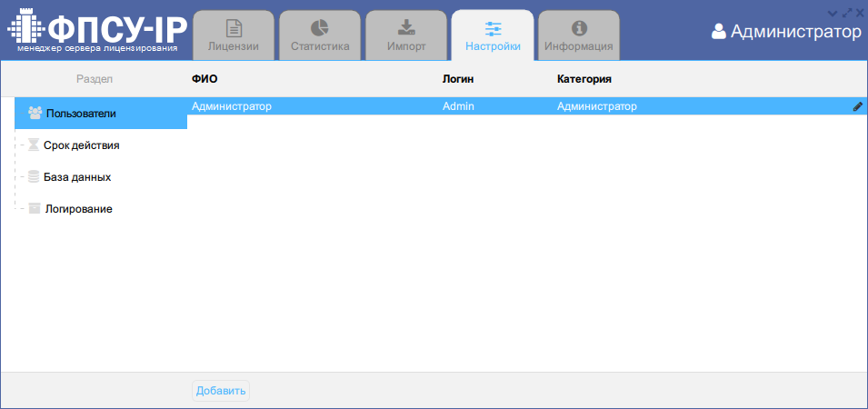
Task: Click the pencil edit icon in Администратор row
Action: 857,106
